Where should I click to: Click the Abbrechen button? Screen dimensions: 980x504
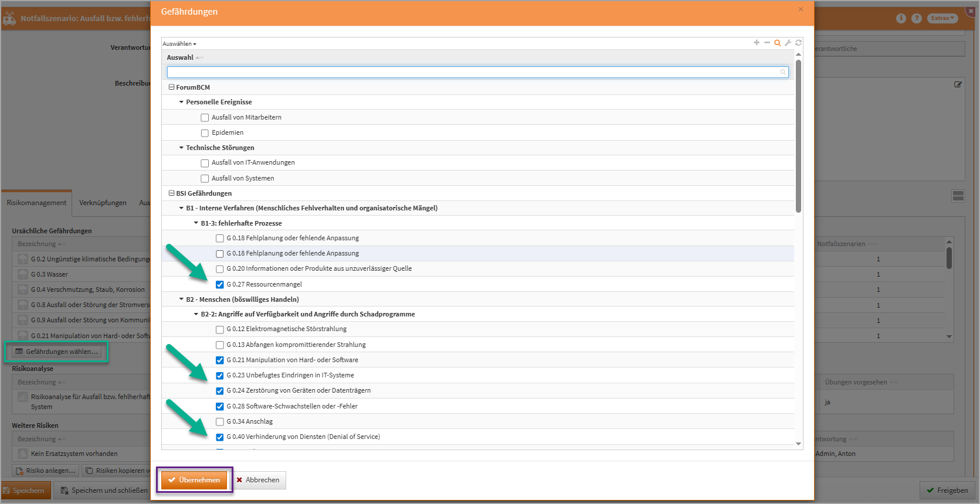[x=258, y=480]
